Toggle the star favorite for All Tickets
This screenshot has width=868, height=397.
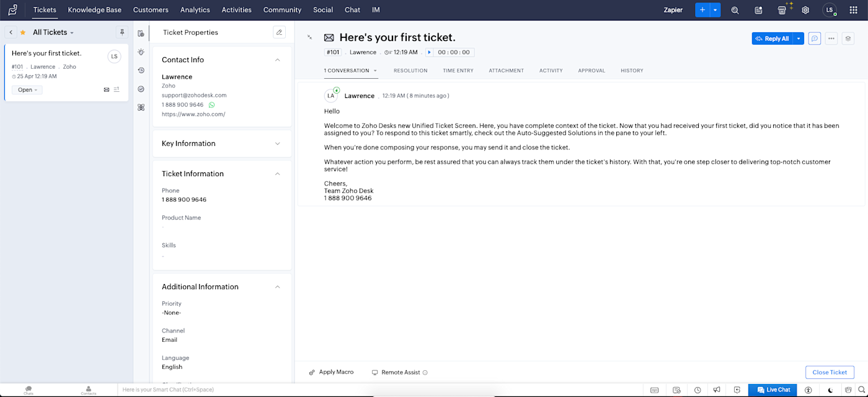[x=23, y=32]
